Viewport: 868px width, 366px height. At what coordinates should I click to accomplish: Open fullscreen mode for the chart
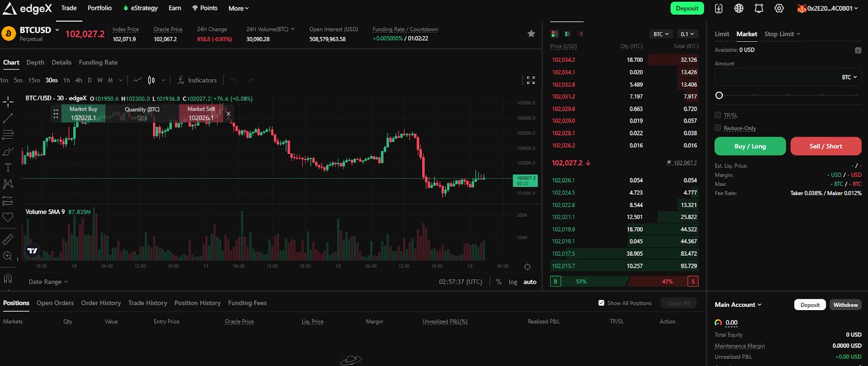tap(531, 80)
